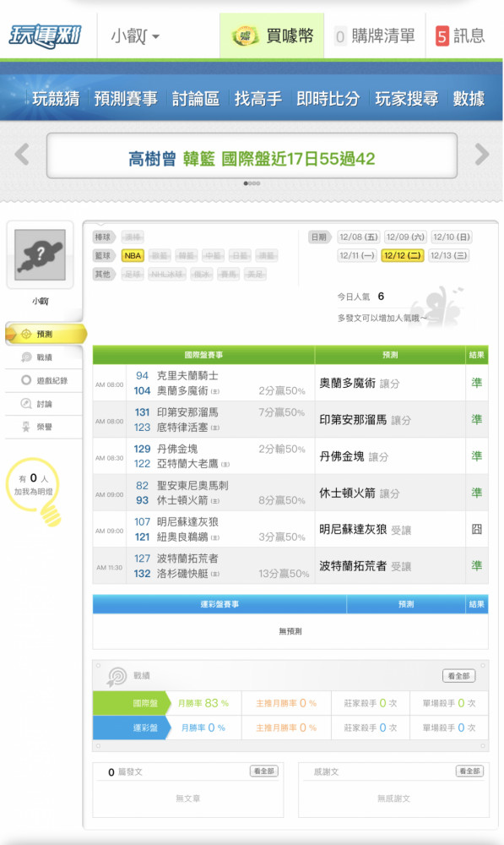Open the 訊息 messages tab
Screen dimensions: 504x845
pos(460,35)
